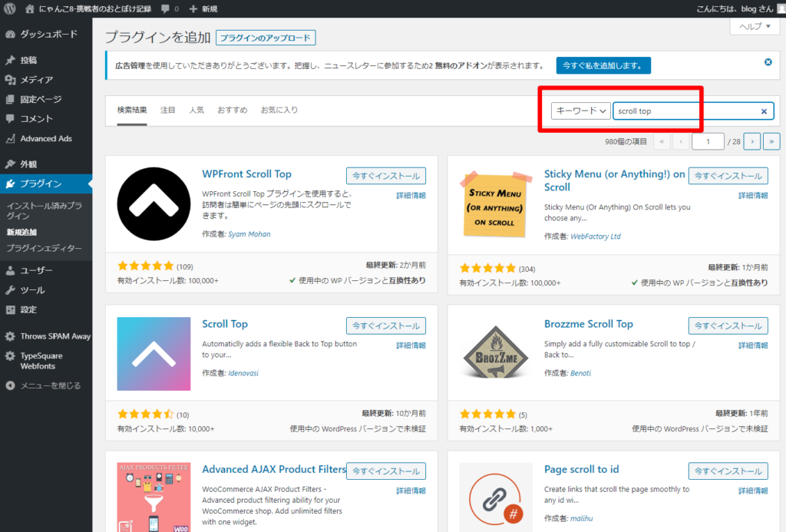Open プラグインエディター submenu item
786x532 pixels.
(x=44, y=248)
